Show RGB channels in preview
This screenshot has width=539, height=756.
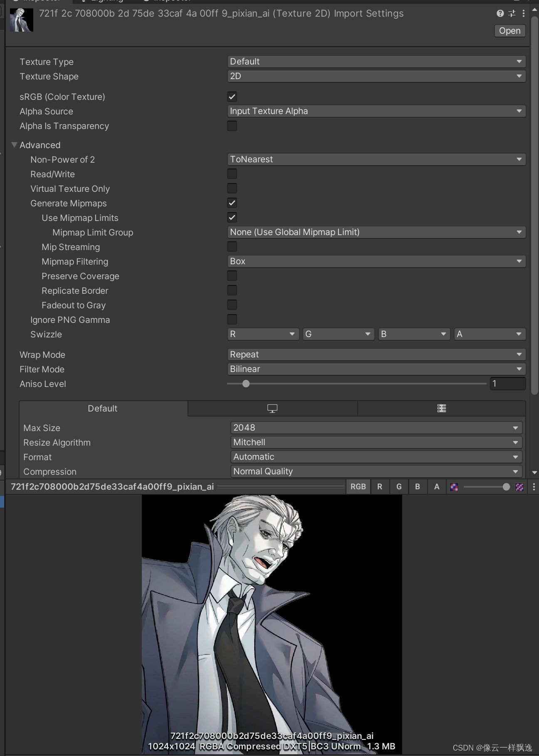coord(358,487)
